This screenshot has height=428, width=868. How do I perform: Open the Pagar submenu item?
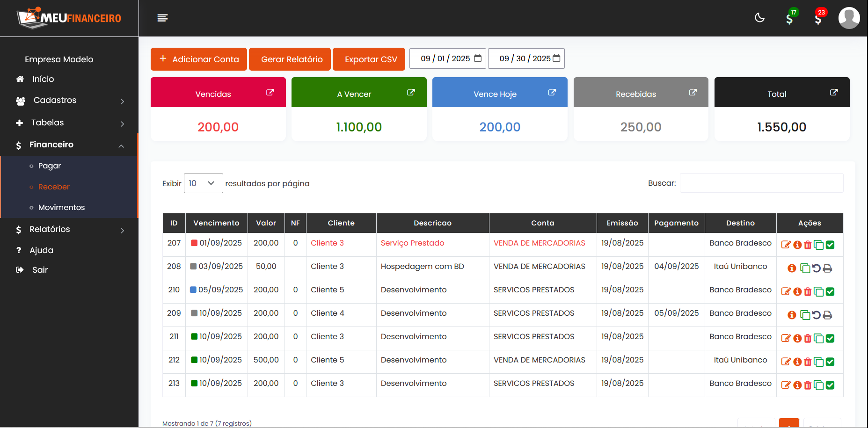50,166
